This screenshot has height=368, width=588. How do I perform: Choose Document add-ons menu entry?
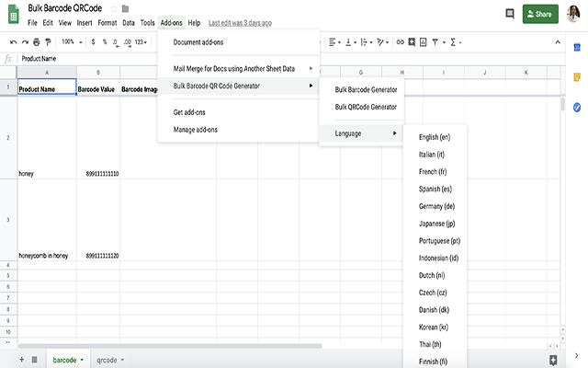click(239, 42)
